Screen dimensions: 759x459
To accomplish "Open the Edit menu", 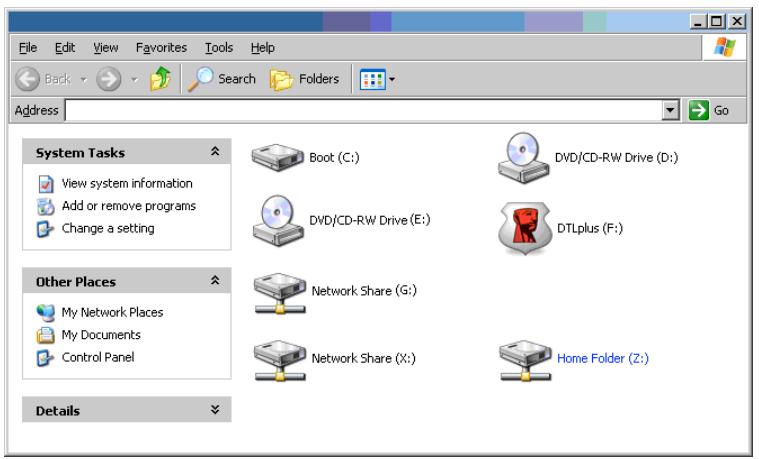I will pos(64,47).
